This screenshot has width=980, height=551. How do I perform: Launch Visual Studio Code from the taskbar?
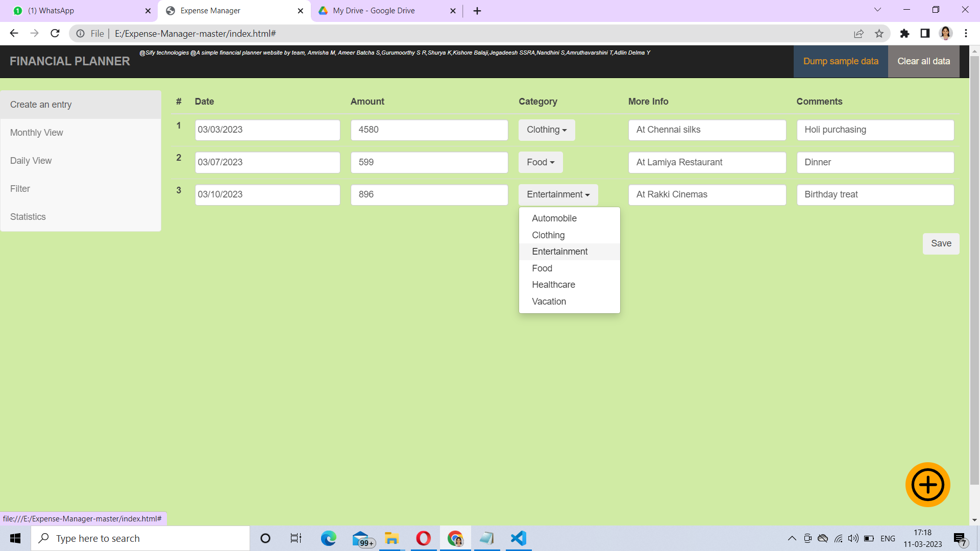click(518, 538)
